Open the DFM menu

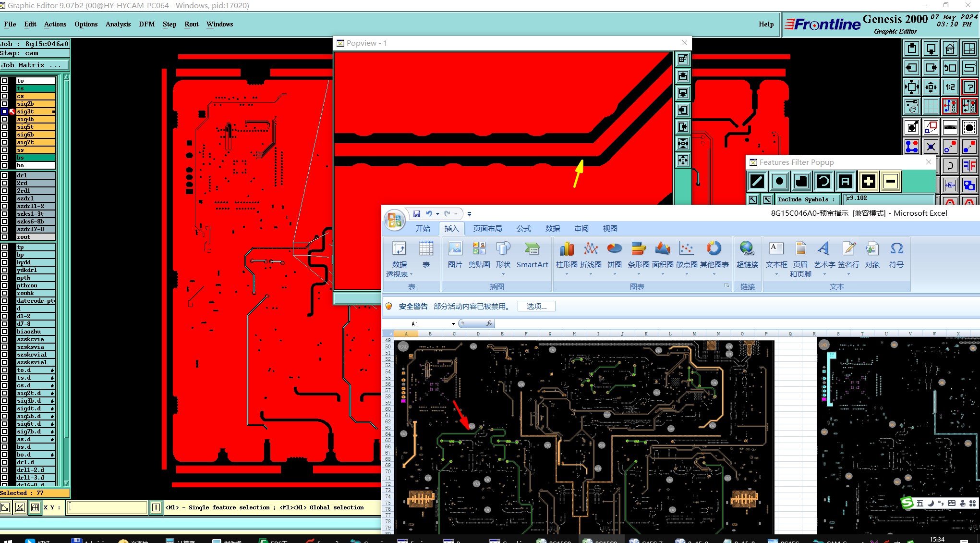[146, 24]
